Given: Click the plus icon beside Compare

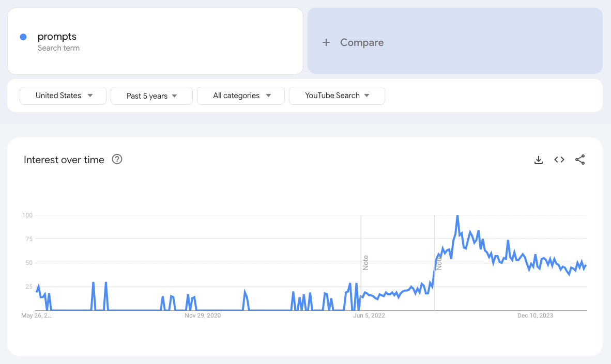Looking at the screenshot, I should 326,42.
